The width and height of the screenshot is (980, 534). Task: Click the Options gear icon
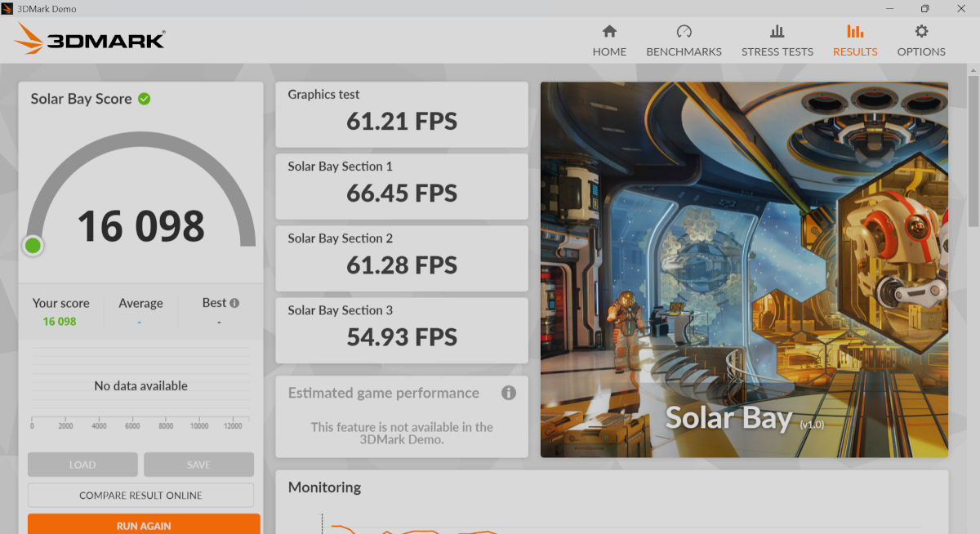coord(921,32)
